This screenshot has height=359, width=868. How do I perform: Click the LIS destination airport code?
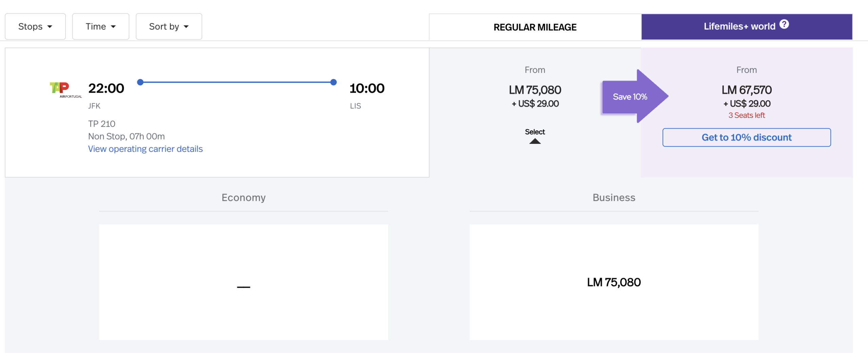tap(355, 106)
